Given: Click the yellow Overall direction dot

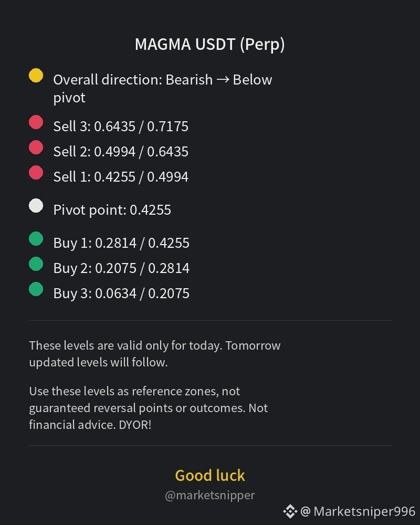Looking at the screenshot, I should tap(36, 75).
